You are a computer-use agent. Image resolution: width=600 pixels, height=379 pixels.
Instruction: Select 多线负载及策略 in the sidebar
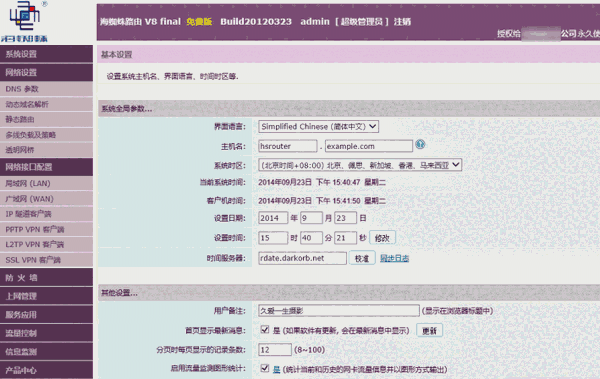(46, 135)
